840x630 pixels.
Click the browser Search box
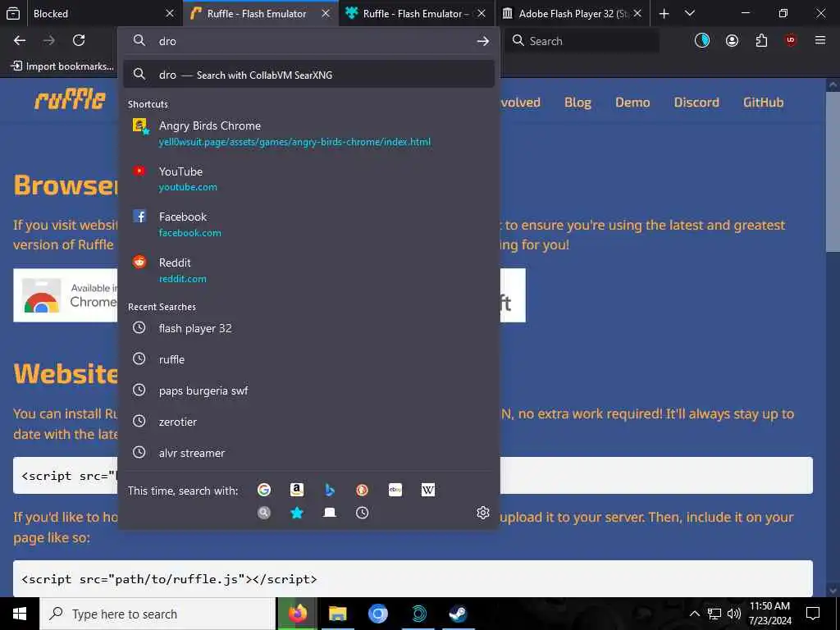pos(582,41)
